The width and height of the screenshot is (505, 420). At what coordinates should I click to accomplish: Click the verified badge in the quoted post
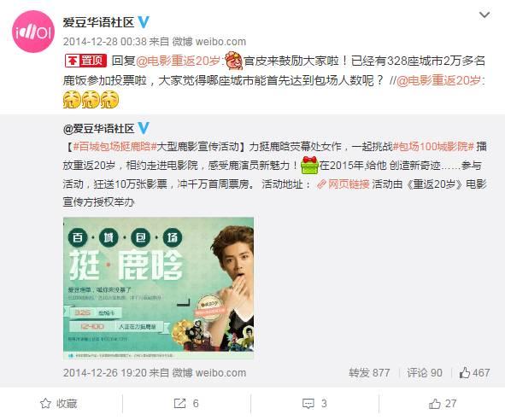tap(144, 128)
